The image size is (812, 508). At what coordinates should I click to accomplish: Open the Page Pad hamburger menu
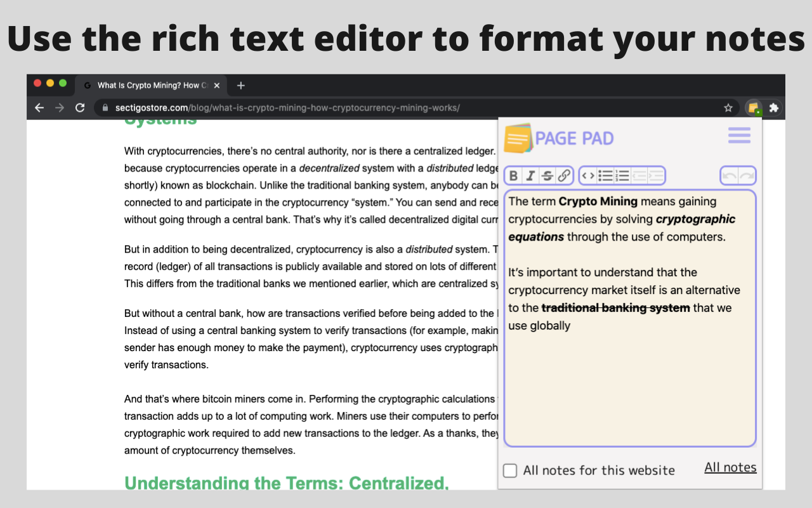(x=739, y=135)
